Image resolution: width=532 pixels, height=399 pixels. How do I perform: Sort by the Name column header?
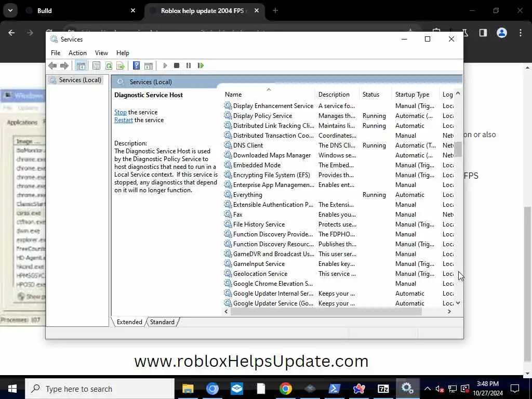click(269, 95)
